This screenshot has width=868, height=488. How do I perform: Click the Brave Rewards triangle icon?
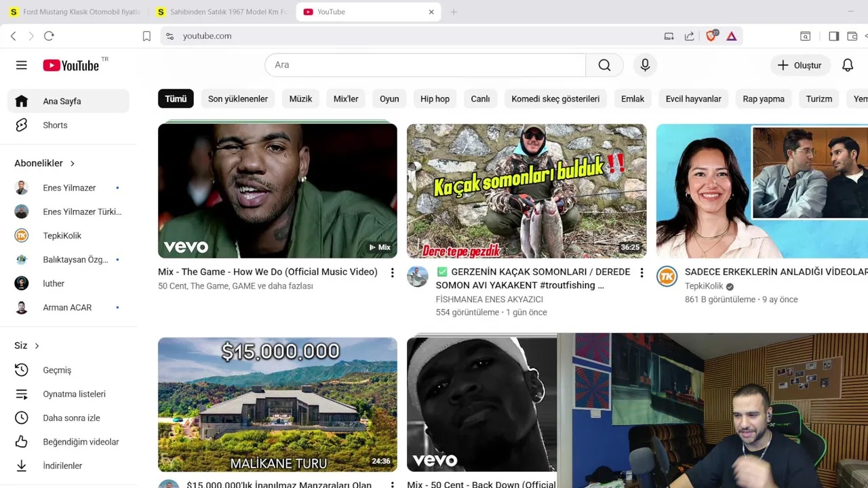pos(732,36)
